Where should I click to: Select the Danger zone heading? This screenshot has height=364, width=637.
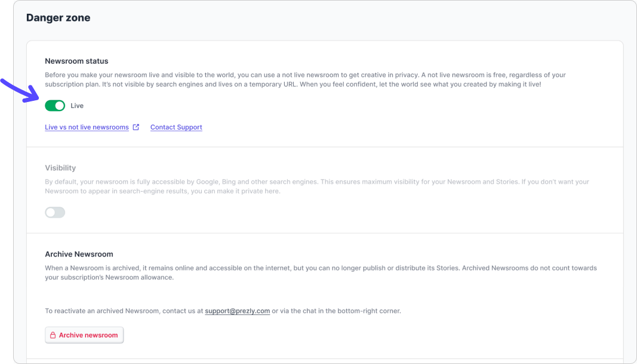58,18
